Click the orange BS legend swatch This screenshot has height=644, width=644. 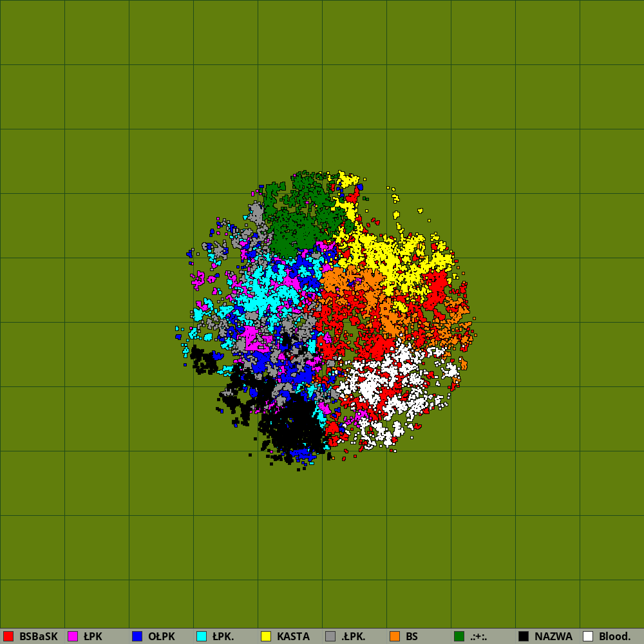395,636
